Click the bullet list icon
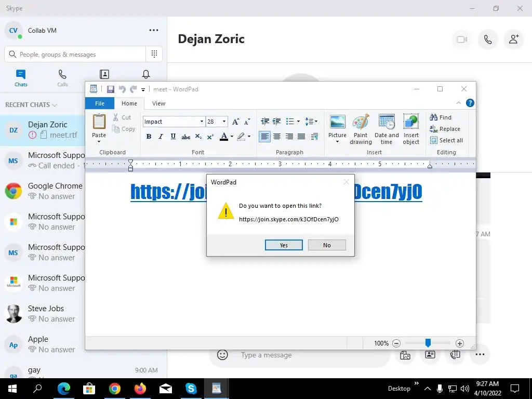532x399 pixels. 290,121
